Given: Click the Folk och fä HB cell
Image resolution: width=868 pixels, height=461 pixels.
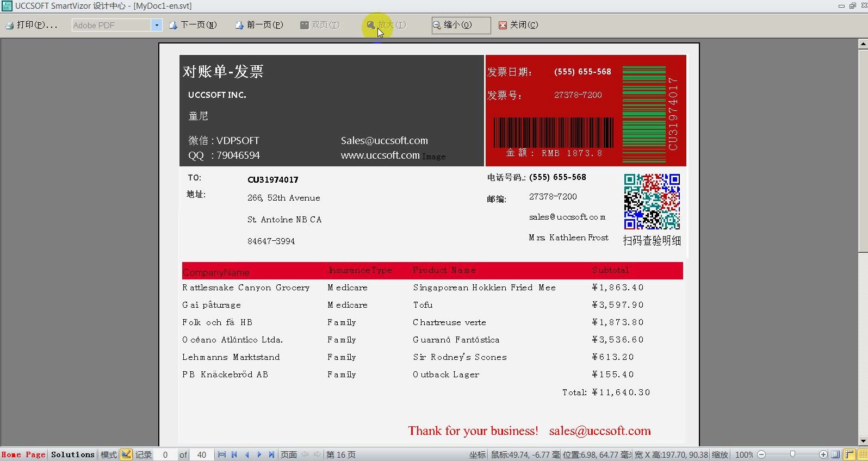Looking at the screenshot, I should (x=217, y=322).
